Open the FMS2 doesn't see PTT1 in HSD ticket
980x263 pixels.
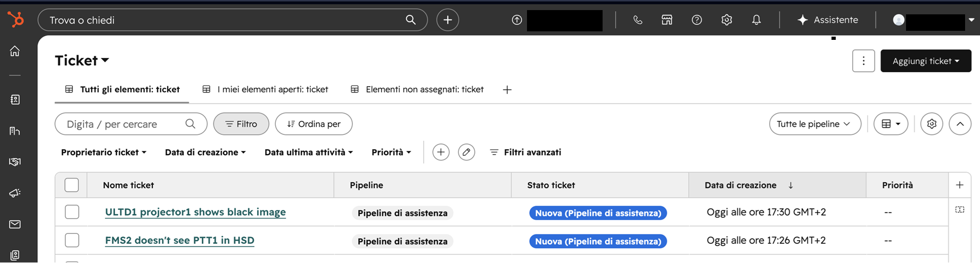pyautogui.click(x=179, y=240)
